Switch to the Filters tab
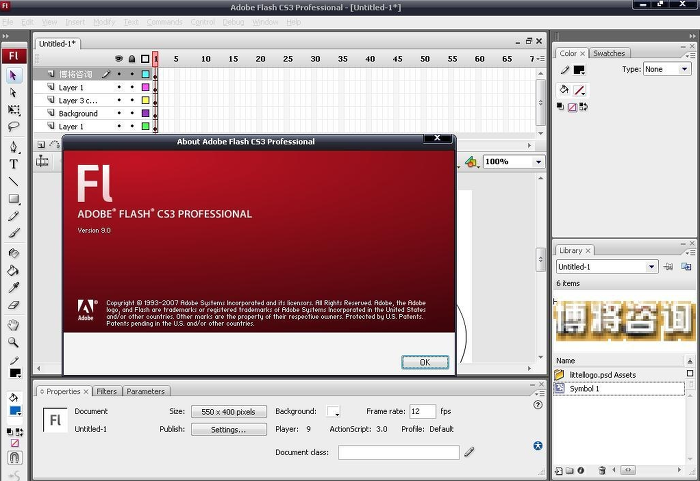The width and height of the screenshot is (700, 481). point(107,391)
